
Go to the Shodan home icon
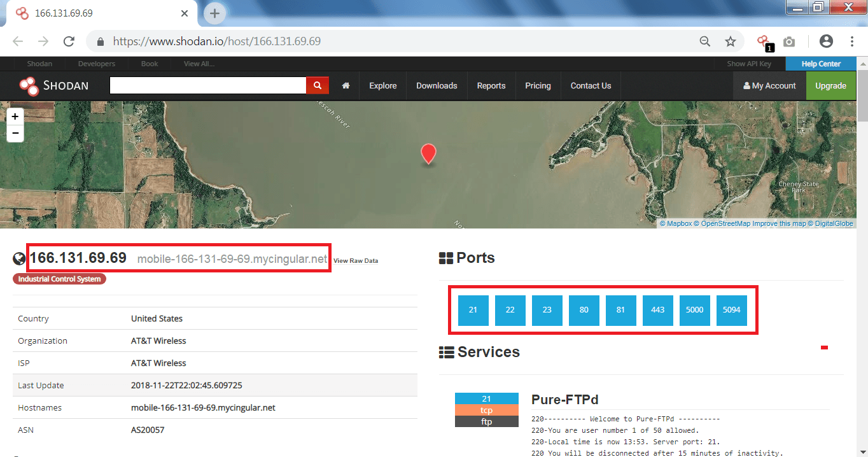pyautogui.click(x=346, y=86)
